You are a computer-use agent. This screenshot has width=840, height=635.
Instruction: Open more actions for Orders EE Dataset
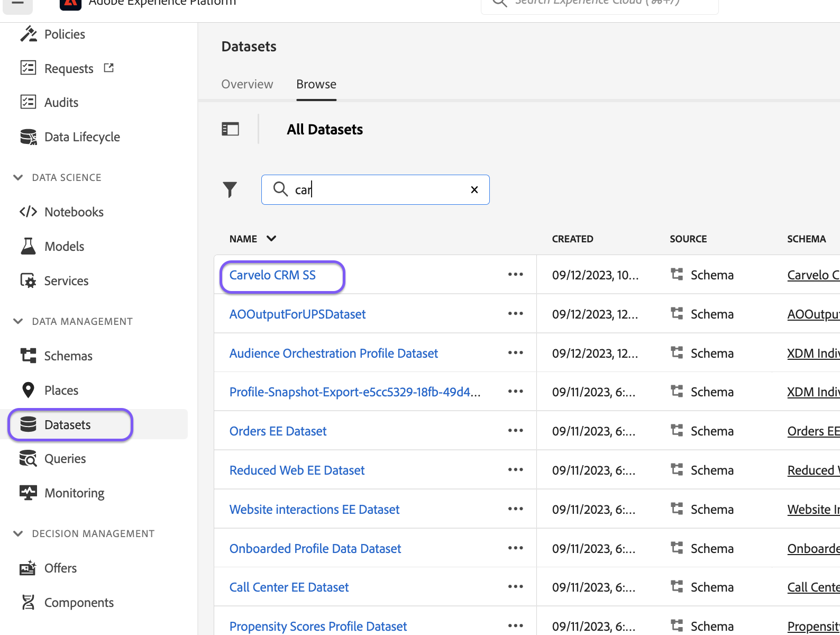pos(516,431)
